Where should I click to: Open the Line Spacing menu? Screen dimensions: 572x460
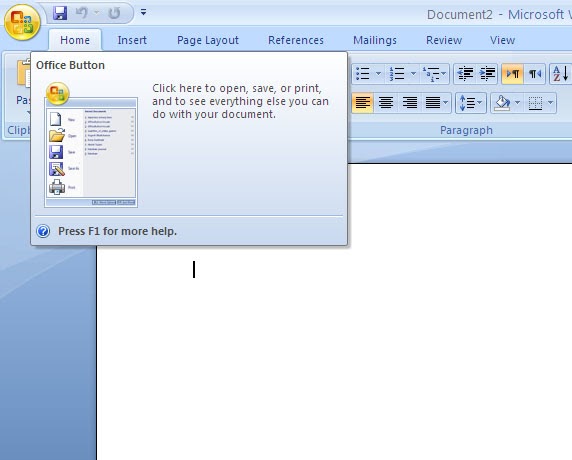pyautogui.click(x=471, y=103)
